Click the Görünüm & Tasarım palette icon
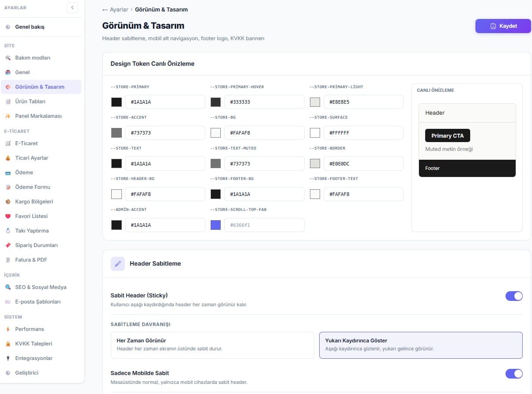The height and width of the screenshot is (394, 532). pyautogui.click(x=8, y=87)
